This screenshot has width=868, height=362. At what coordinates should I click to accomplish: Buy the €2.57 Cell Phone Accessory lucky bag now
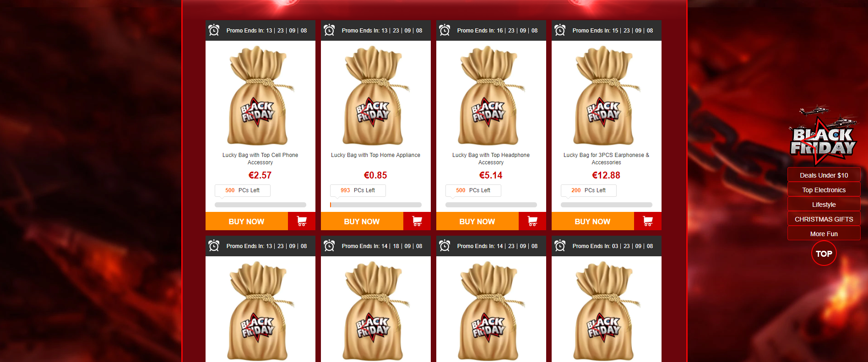[247, 221]
